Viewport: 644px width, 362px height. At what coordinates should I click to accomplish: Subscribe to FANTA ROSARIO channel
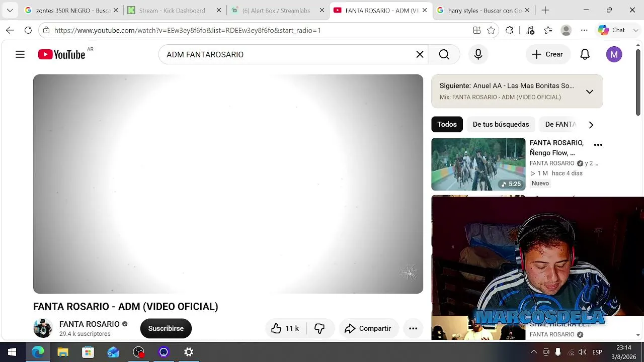pos(166,328)
